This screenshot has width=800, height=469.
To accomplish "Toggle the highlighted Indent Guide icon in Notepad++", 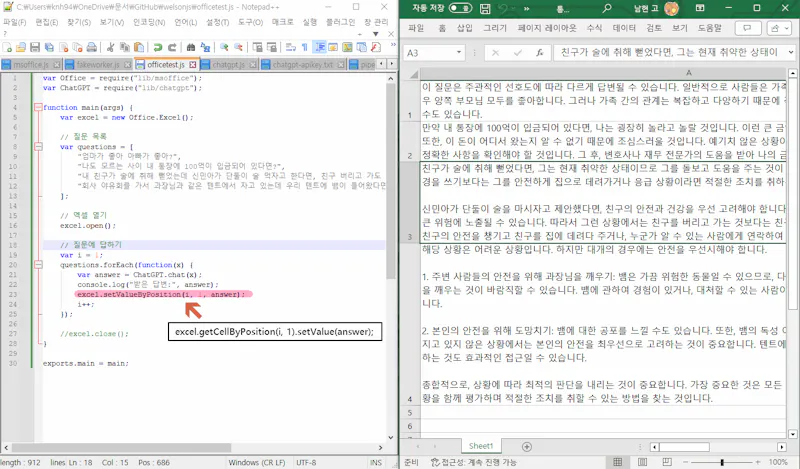I will pyautogui.click(x=319, y=47).
